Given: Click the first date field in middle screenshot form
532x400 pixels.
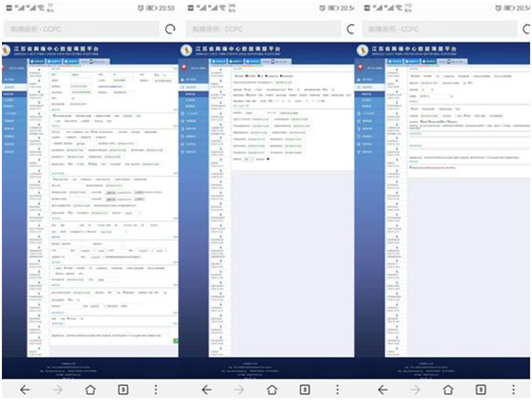Looking at the screenshot, I should click(x=283, y=83).
